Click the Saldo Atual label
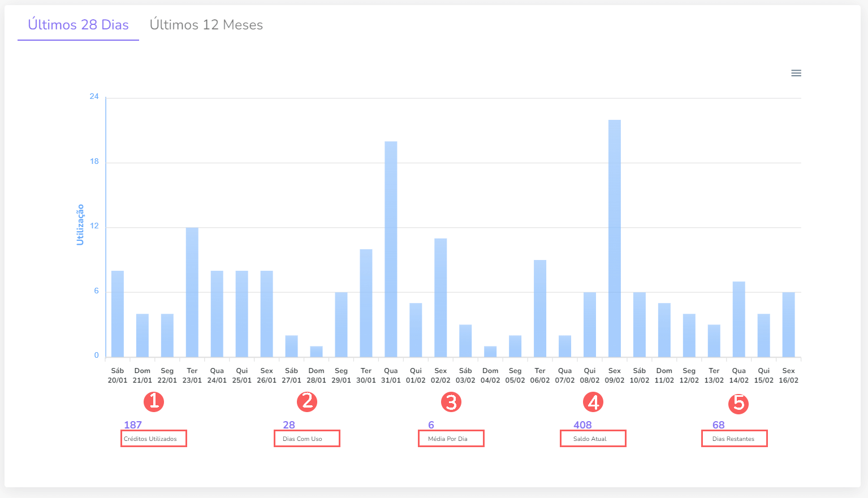The width and height of the screenshot is (868, 498). coord(590,439)
